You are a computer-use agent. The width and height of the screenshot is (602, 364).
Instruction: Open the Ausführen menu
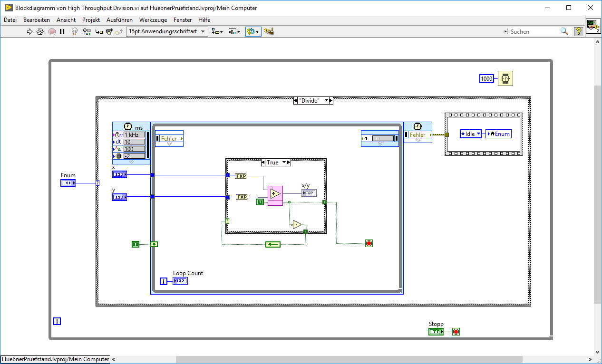[119, 20]
